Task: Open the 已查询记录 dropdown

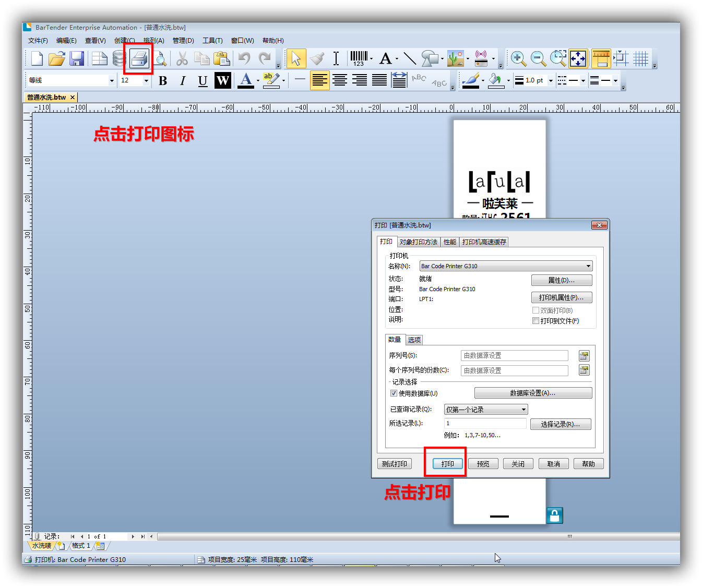Action: pos(523,410)
